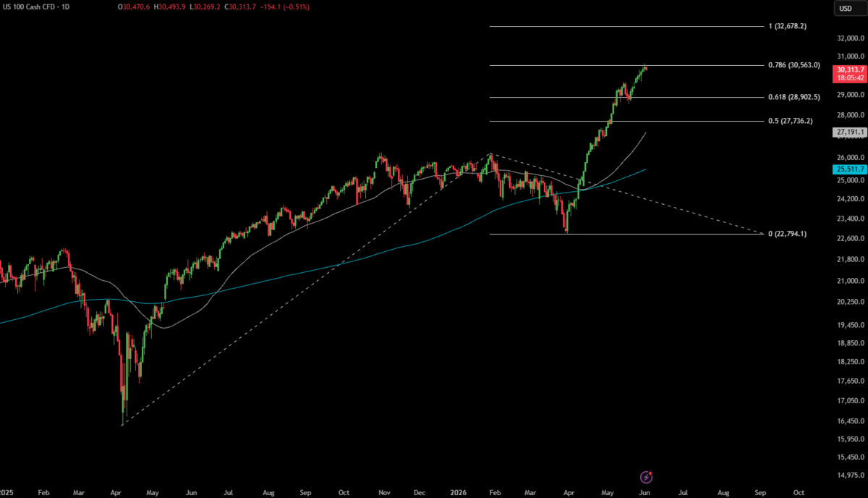Click the 19,450.0 price axis label
Image resolution: width=868 pixels, height=498 pixels.
[851, 326]
